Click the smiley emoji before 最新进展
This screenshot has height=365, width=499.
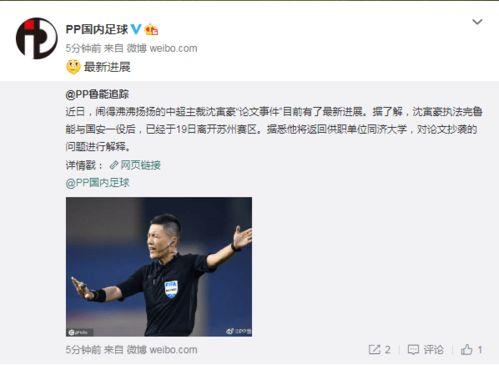(x=73, y=67)
